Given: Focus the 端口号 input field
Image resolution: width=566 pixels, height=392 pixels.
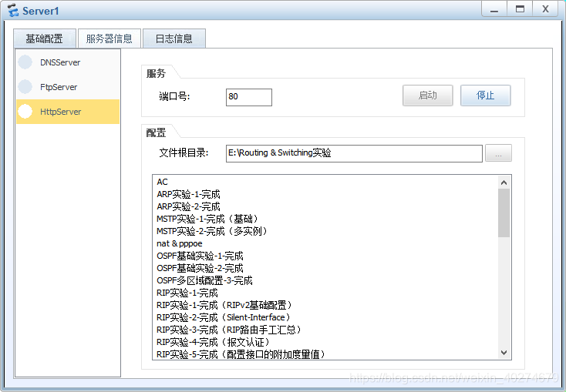Looking at the screenshot, I should [x=249, y=97].
